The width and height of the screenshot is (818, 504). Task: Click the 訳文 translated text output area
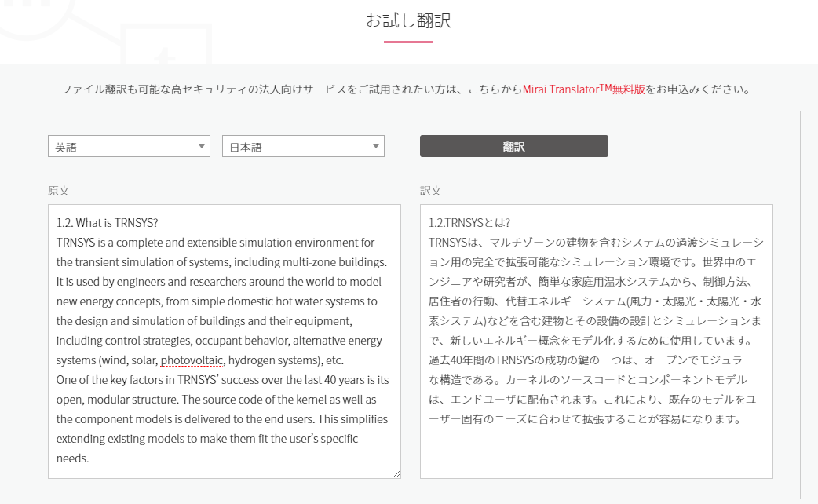[597, 341]
